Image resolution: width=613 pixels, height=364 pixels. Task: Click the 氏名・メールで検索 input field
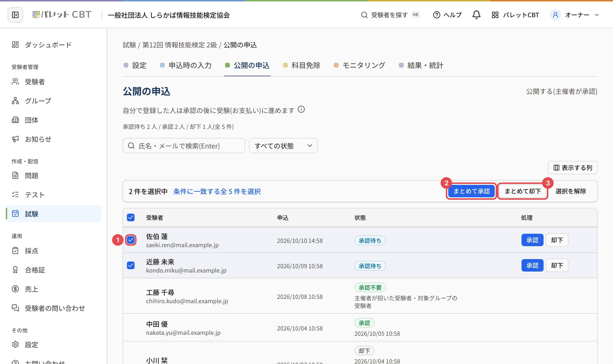(184, 146)
